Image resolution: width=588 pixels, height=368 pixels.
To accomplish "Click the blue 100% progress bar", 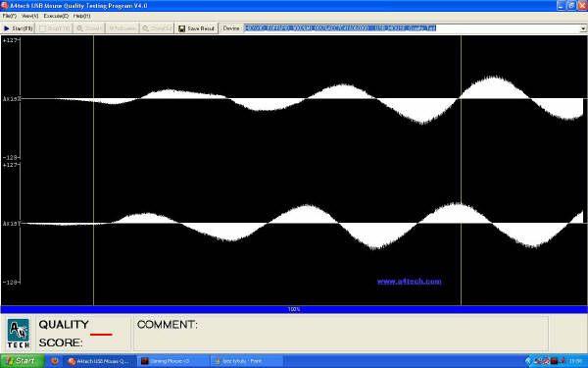I will pos(294,309).
